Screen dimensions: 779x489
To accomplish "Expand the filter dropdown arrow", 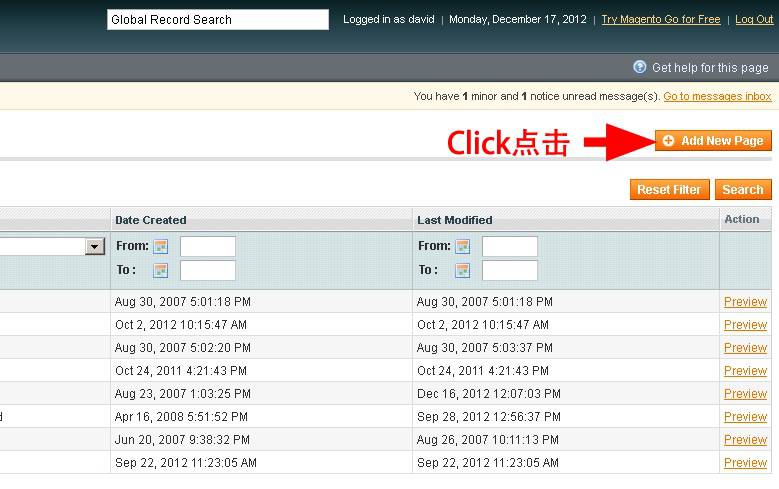I will point(95,247).
